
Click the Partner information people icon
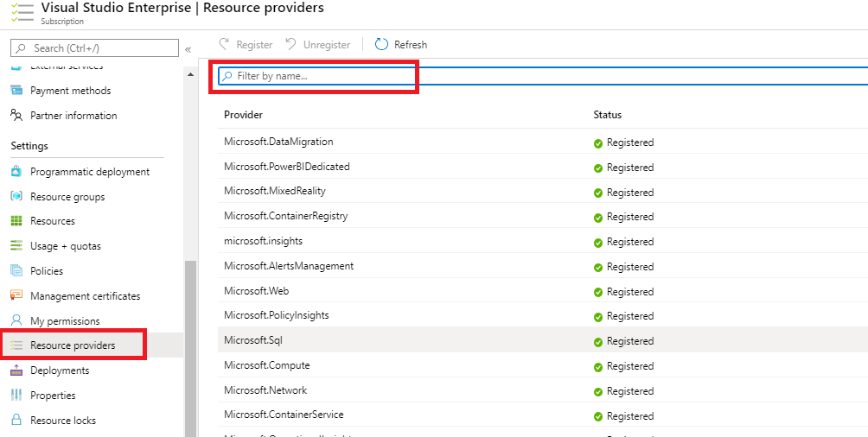pyautogui.click(x=16, y=115)
